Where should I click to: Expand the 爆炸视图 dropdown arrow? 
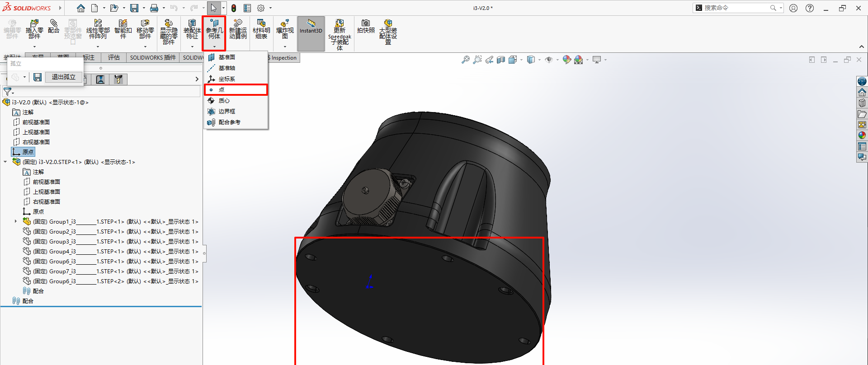pos(285,47)
